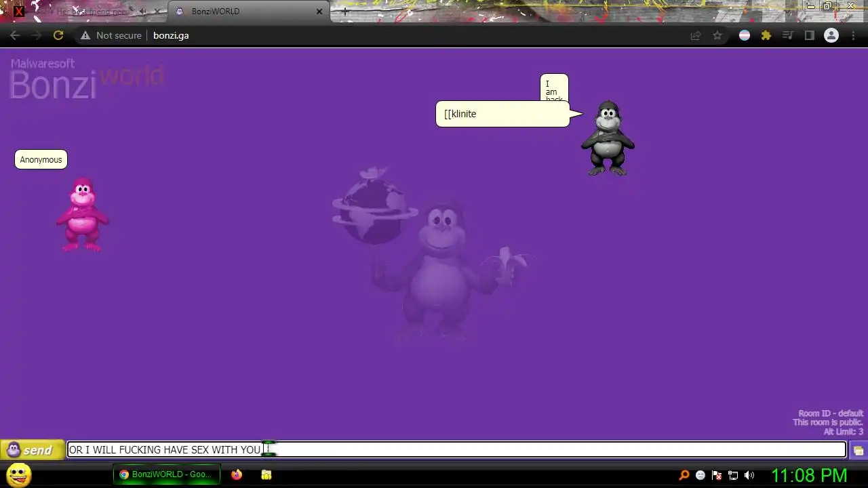The height and width of the screenshot is (488, 868).
Task: Mute the audio-playing tab speaker icon
Action: click(143, 12)
